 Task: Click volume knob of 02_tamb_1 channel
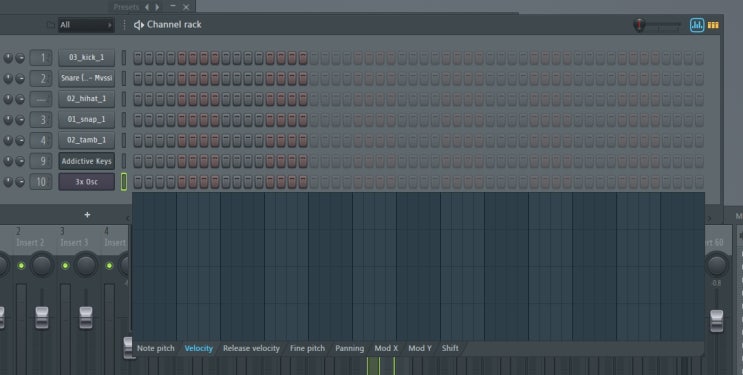click(x=20, y=140)
